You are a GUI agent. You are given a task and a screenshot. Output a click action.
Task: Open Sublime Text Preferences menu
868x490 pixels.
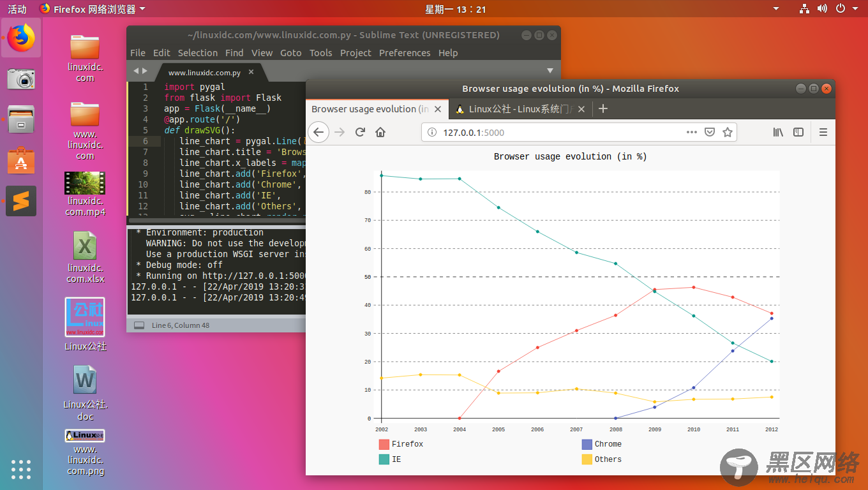[x=405, y=53]
